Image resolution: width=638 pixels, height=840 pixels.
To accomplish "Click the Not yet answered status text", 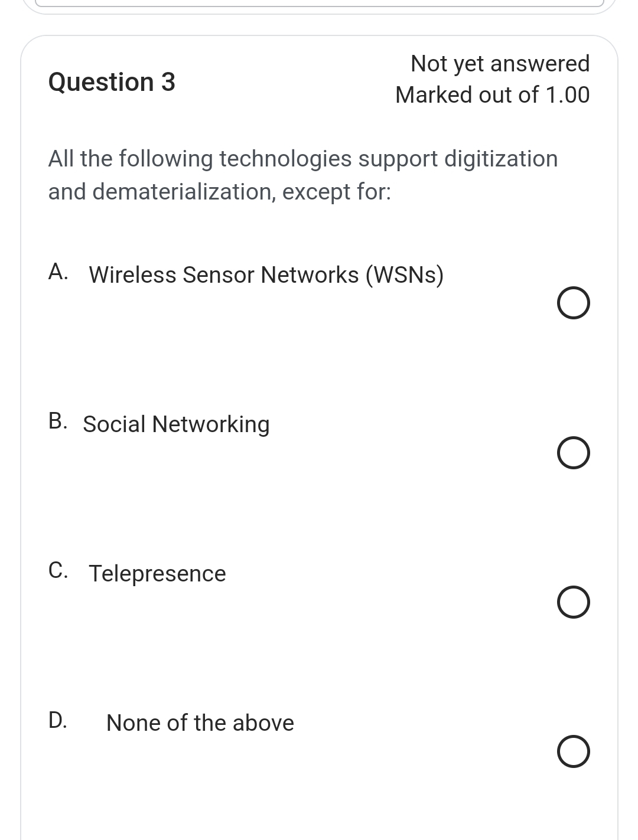I will point(500,63).
